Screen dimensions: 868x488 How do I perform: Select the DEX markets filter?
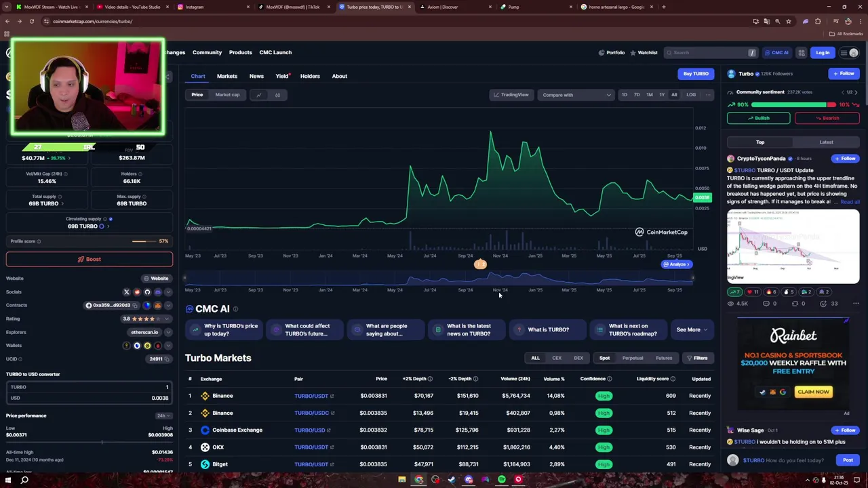pyautogui.click(x=578, y=358)
